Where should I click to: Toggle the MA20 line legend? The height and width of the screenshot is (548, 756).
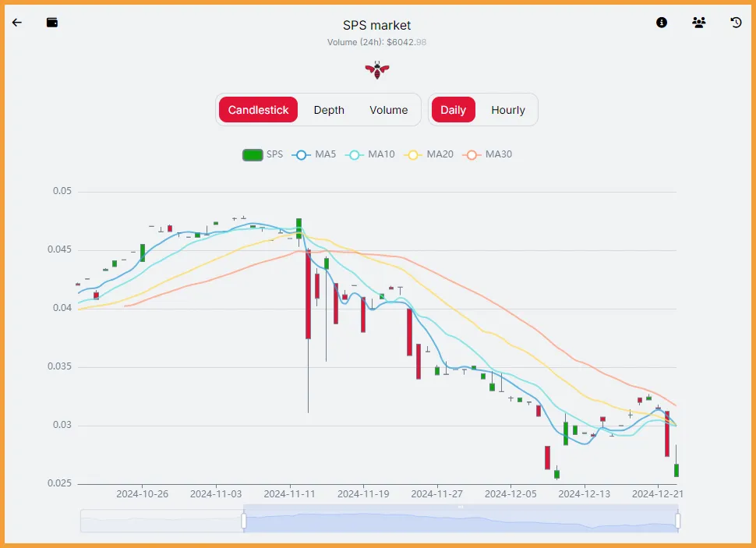[x=429, y=154]
